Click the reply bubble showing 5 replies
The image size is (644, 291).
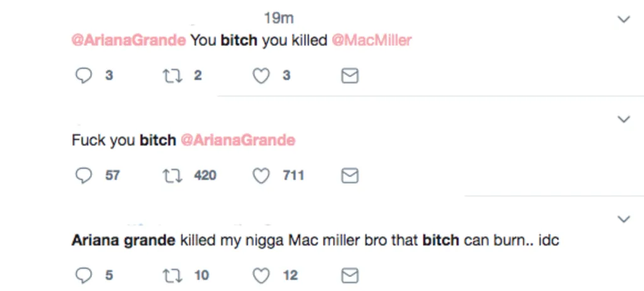pyautogui.click(x=84, y=275)
